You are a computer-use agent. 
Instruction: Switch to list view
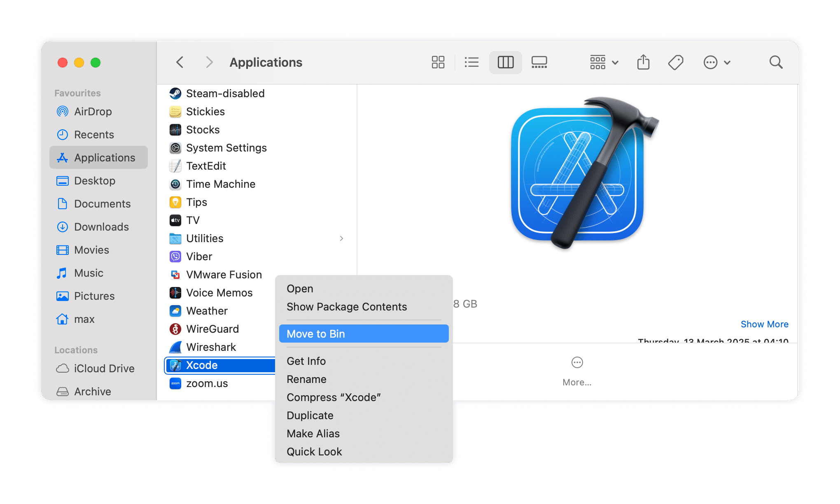tap(471, 62)
